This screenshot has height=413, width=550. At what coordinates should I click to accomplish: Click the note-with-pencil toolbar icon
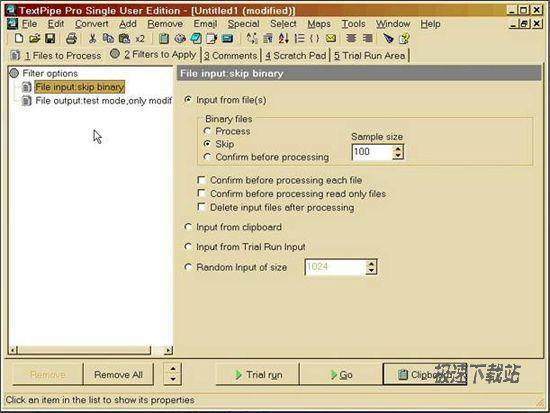click(212, 38)
